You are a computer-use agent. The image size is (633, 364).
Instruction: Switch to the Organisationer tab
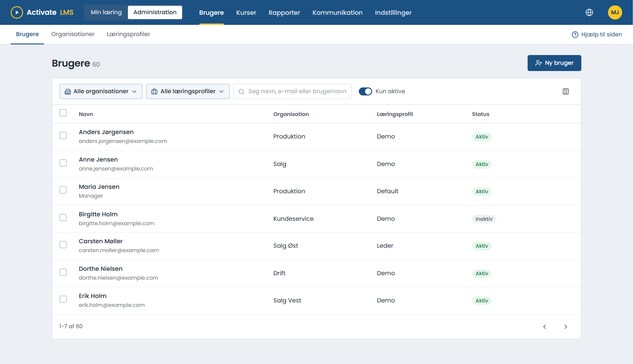pos(73,34)
